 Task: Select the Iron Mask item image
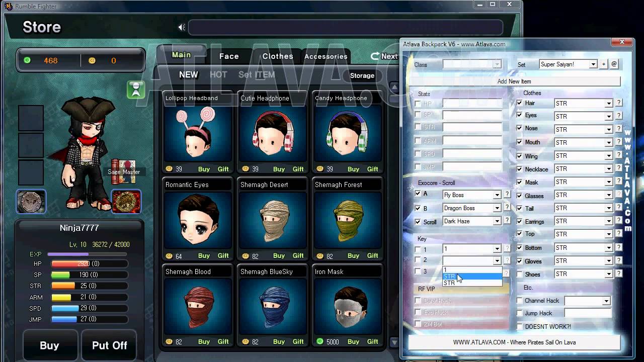[x=347, y=307]
